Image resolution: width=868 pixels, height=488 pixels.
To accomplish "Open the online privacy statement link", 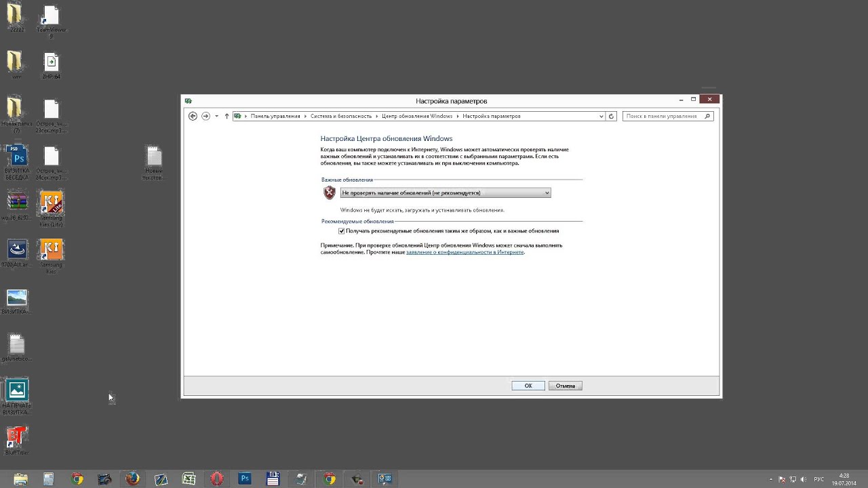I will point(465,252).
